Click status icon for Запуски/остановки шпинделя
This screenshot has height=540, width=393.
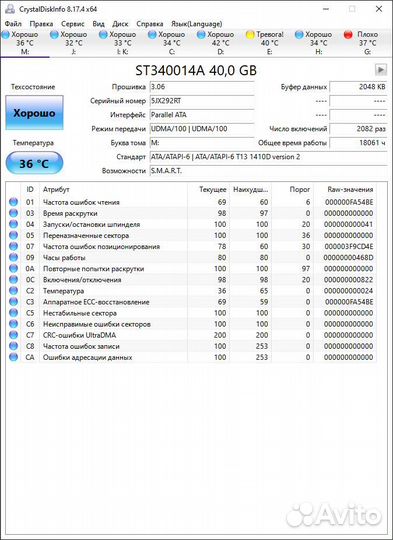[13, 224]
